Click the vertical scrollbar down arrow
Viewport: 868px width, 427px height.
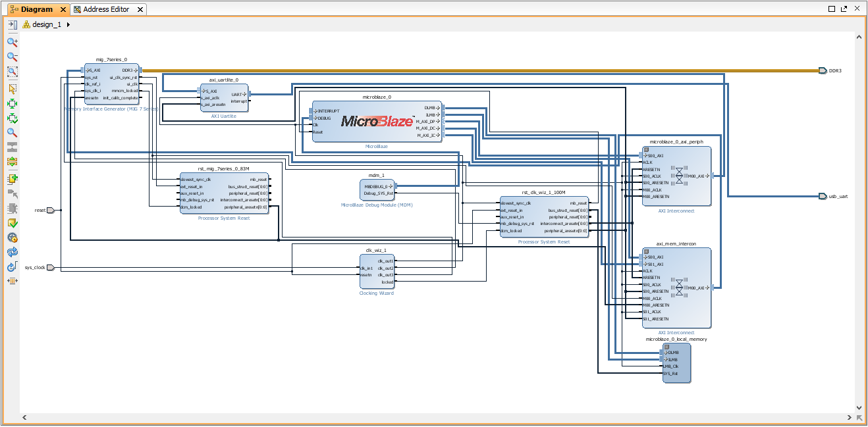tap(859, 408)
